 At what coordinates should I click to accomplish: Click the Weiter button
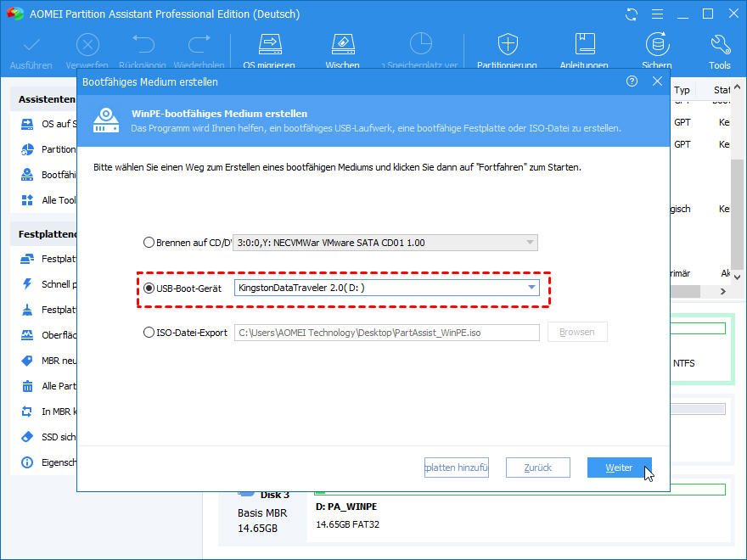(x=620, y=468)
